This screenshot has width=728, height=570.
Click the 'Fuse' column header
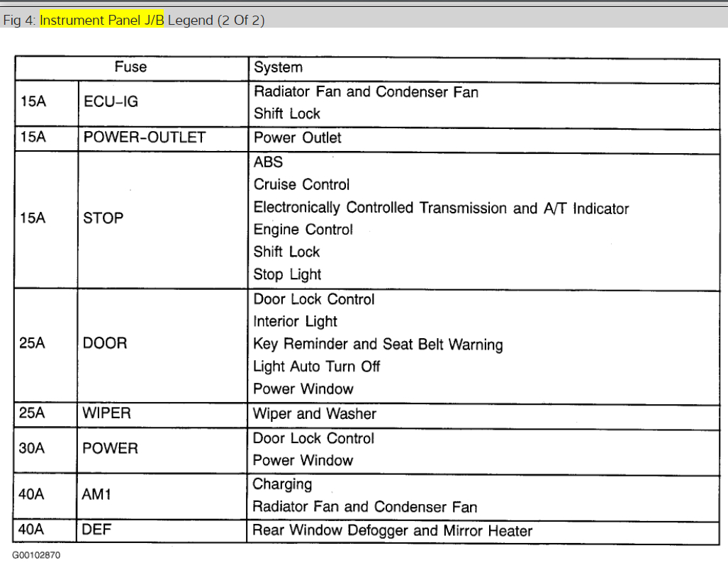click(x=130, y=67)
